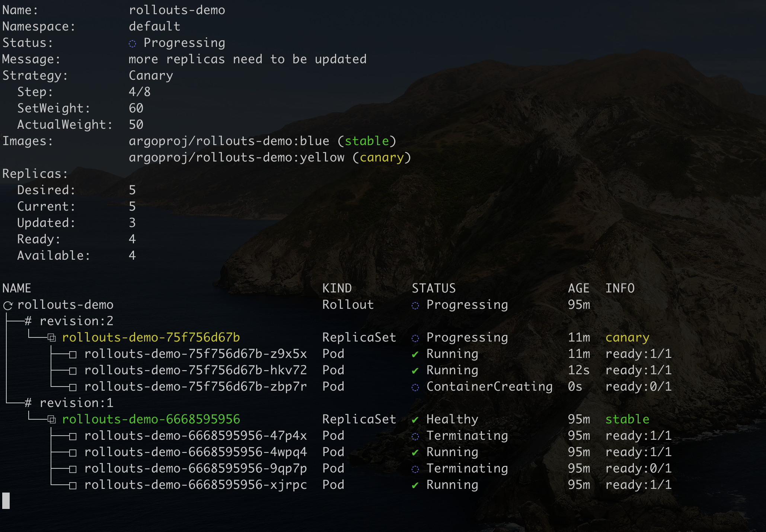
Task: Click the yellow canary label in INFO column
Action: 627,337
